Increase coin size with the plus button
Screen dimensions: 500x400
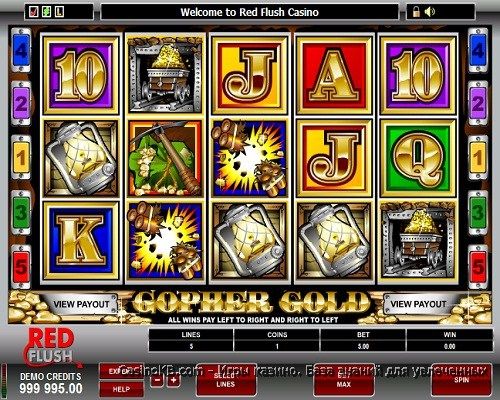(x=174, y=380)
